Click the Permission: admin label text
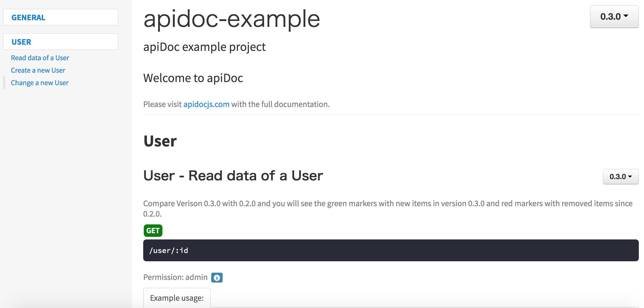 coord(175,277)
